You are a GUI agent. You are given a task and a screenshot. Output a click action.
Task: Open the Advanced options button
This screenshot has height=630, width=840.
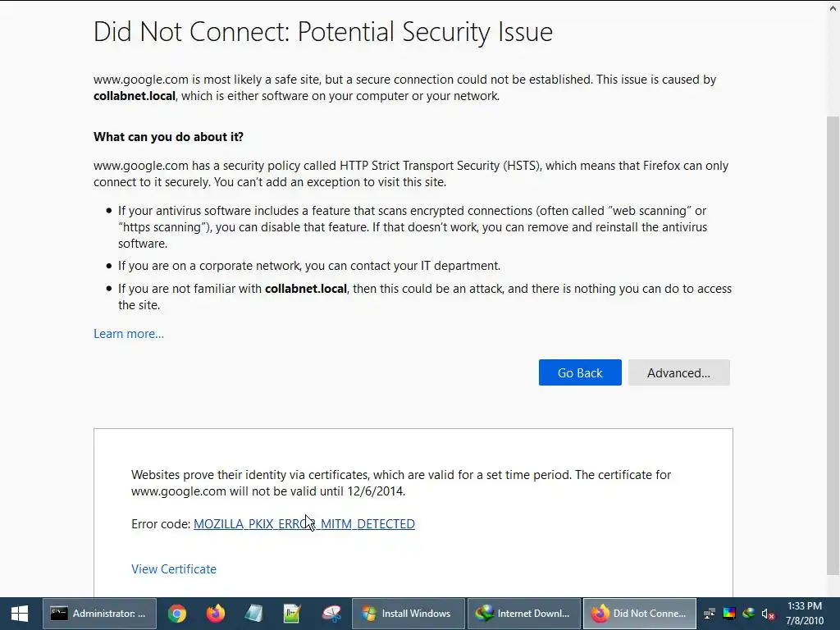click(x=678, y=372)
